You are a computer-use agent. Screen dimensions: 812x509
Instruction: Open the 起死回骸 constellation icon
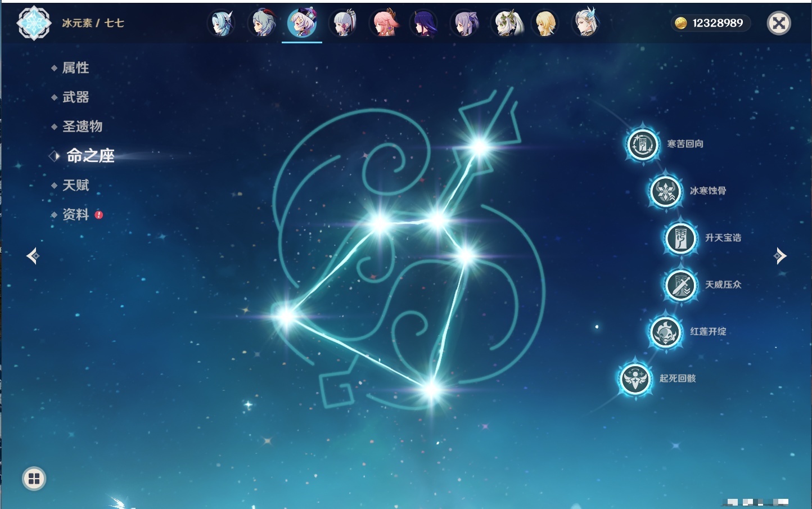(635, 379)
